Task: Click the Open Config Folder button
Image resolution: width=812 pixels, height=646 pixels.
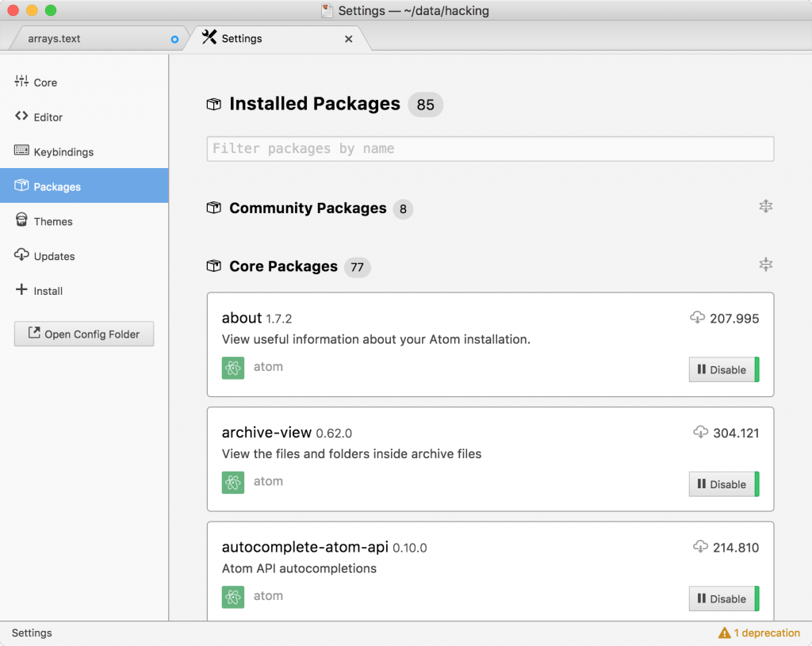Action: pyautogui.click(x=84, y=334)
